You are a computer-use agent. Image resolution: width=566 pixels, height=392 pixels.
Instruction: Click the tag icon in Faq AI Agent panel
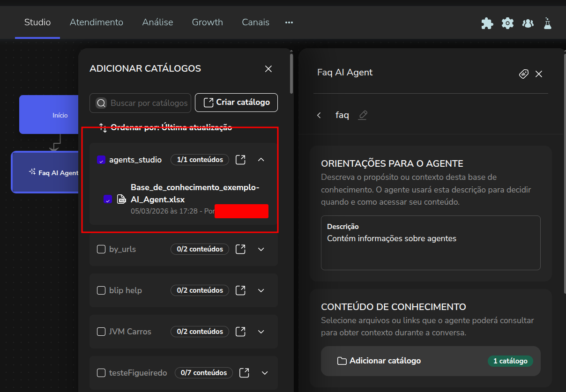coord(524,74)
